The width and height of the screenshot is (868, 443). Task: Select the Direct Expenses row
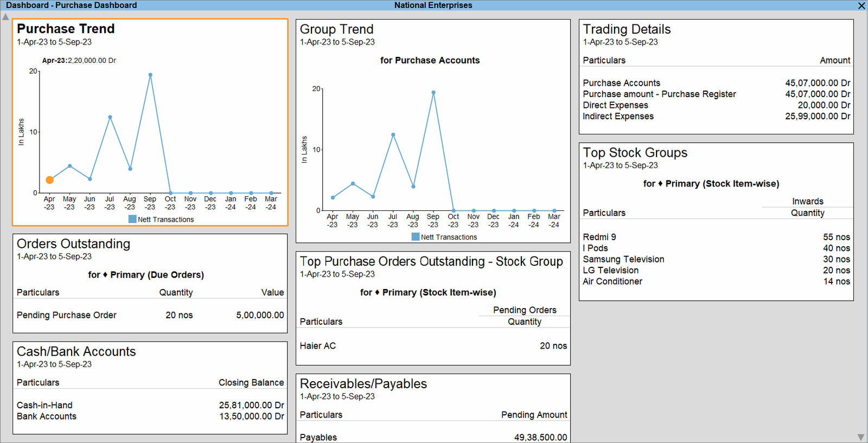pyautogui.click(x=717, y=105)
